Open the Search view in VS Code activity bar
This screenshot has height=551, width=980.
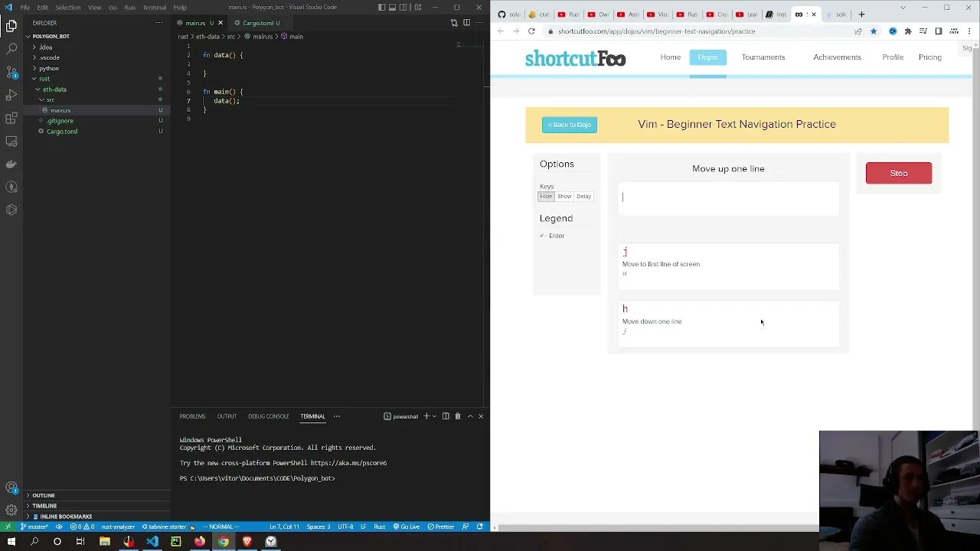[x=11, y=48]
